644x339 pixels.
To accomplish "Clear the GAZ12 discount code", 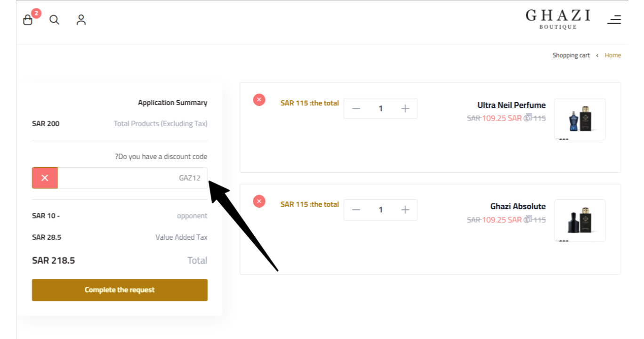I will pyautogui.click(x=45, y=178).
